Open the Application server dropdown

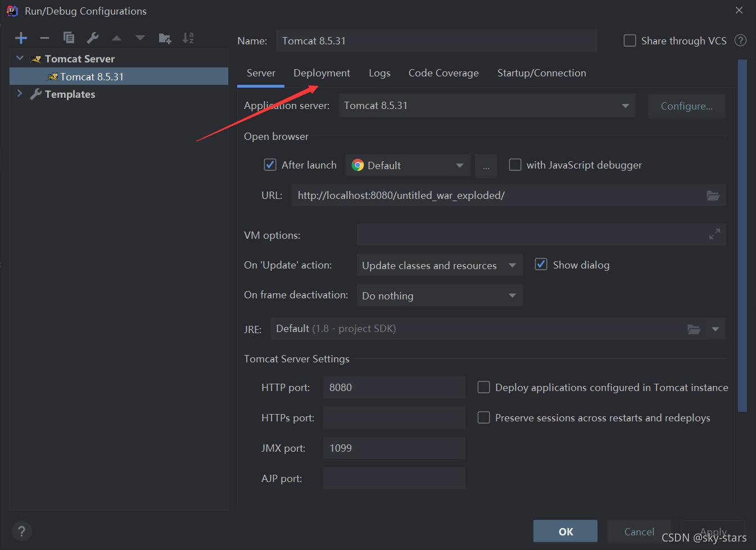pos(487,106)
